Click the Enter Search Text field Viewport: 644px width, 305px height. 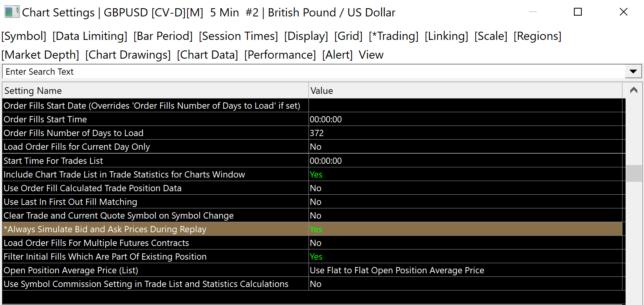pyautogui.click(x=313, y=72)
